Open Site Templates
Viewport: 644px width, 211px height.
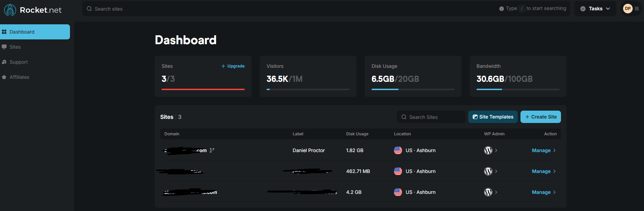[x=493, y=117]
